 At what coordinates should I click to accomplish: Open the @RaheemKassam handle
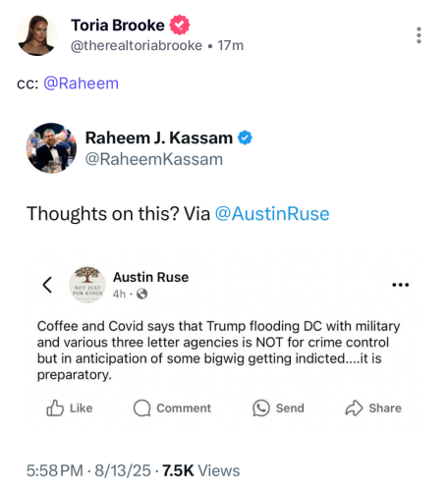tap(154, 159)
